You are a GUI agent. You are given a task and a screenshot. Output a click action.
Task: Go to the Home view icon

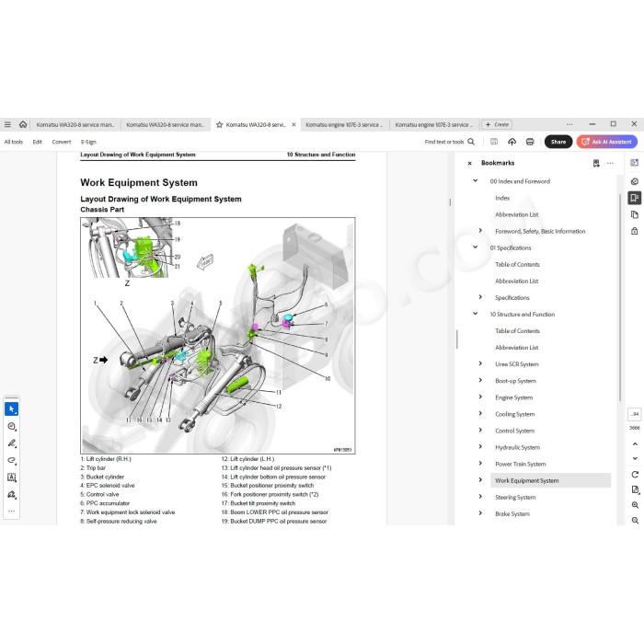point(23,124)
